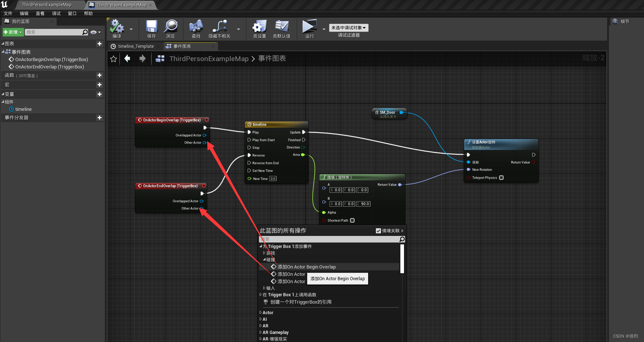
Task: Click the B rotation Z value 90.0
Action: point(363,204)
